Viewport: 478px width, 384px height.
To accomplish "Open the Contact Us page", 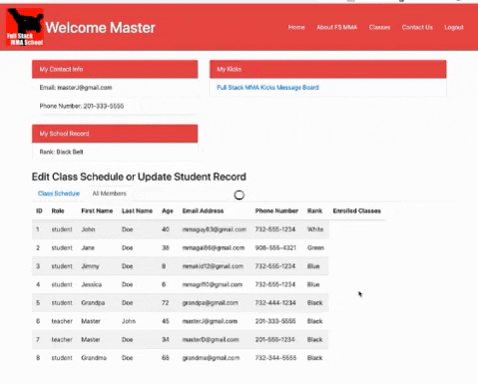I will point(417,27).
